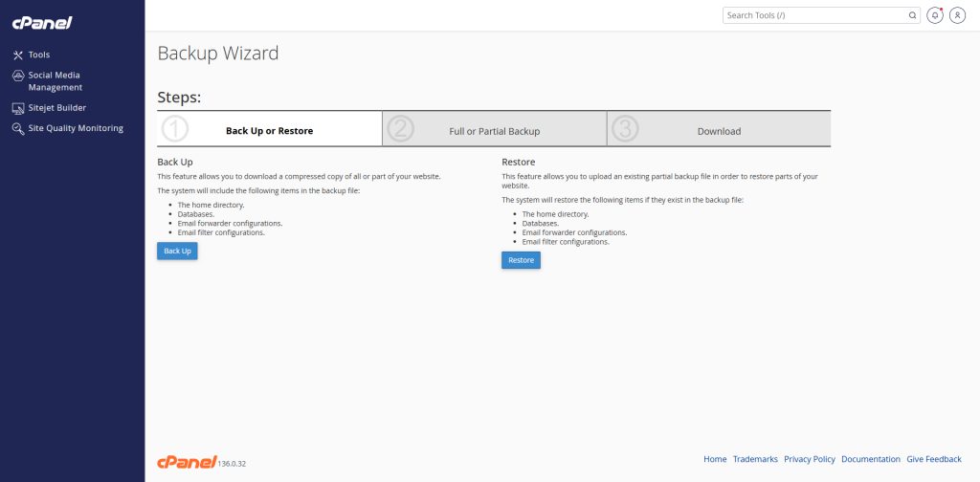Screen dimensions: 980x482
Task: Click the blue Restore button
Action: 522,260
